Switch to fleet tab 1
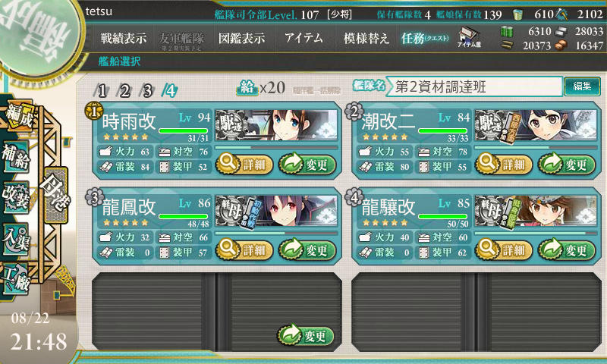This screenshot has height=364, width=607. coord(102,91)
